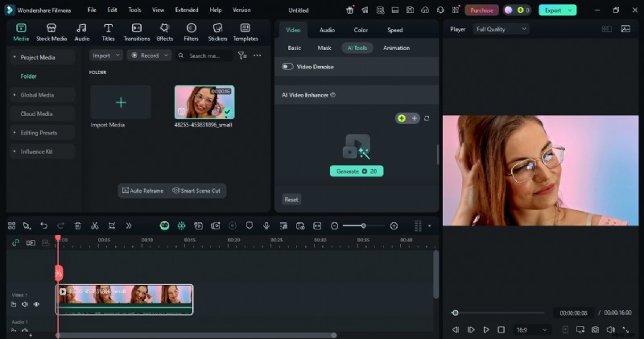Click the delete trash icon in timeline toolbar
The image size is (644, 339).
coord(77,226)
